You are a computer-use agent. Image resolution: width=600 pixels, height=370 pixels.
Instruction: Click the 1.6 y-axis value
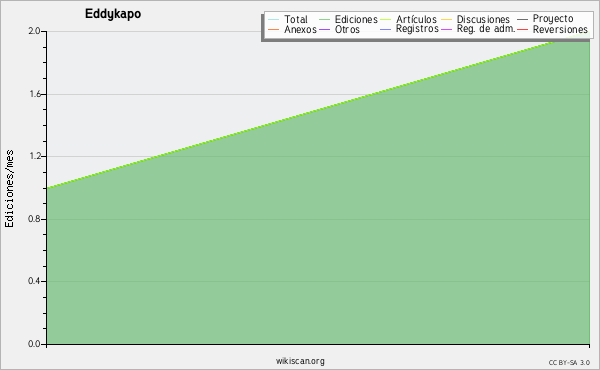coord(34,94)
